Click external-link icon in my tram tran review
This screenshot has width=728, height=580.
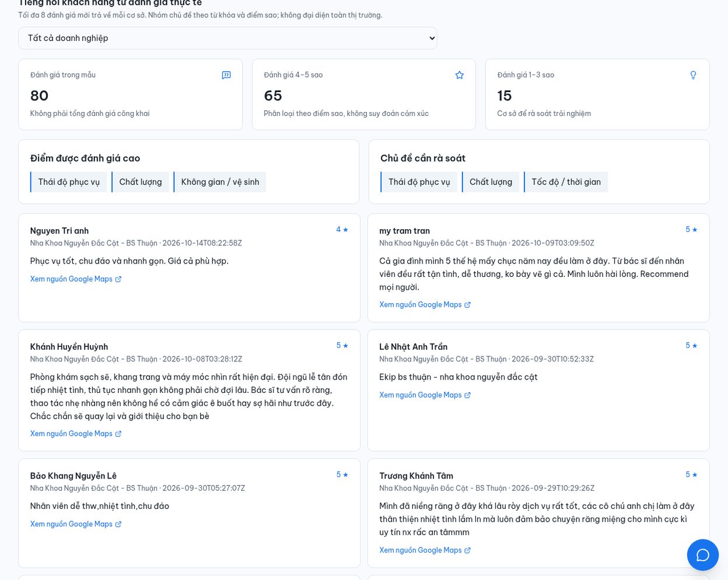point(467,305)
